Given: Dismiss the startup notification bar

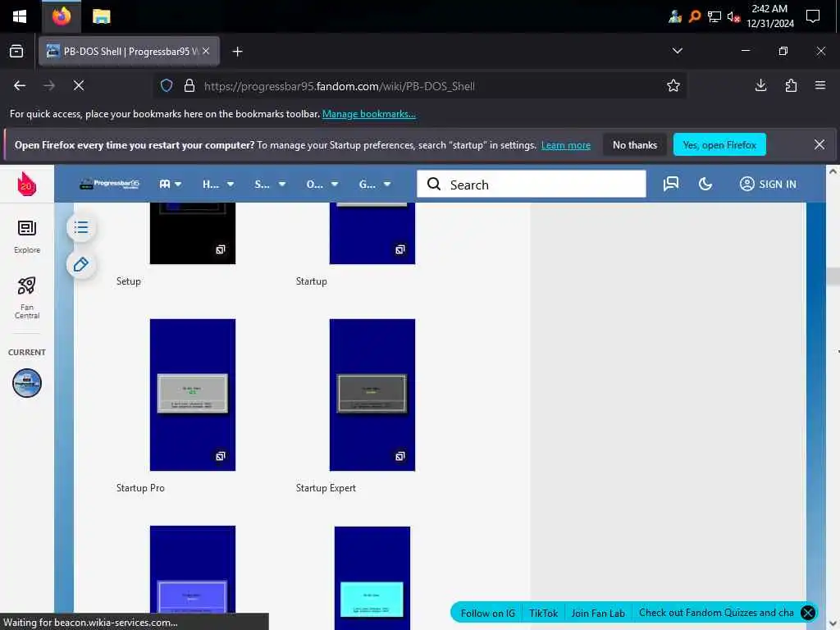Looking at the screenshot, I should pyautogui.click(x=819, y=144).
